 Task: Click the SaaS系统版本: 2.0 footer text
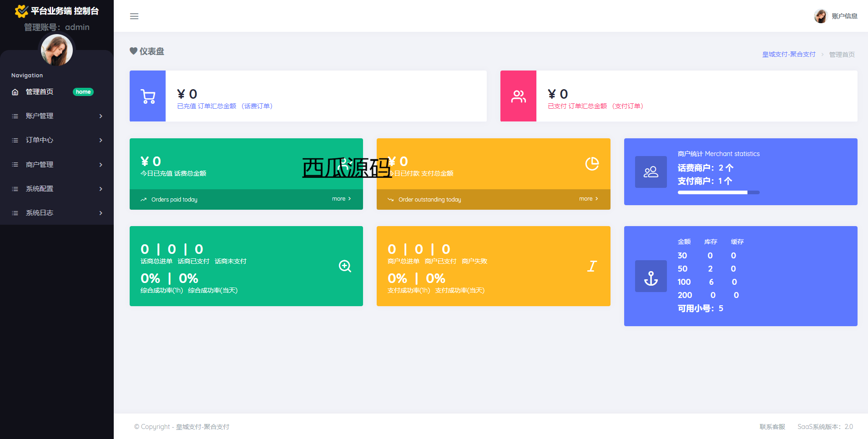click(x=825, y=427)
